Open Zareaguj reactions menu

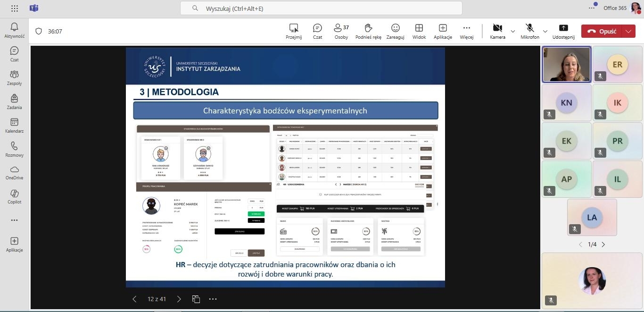pos(395,31)
